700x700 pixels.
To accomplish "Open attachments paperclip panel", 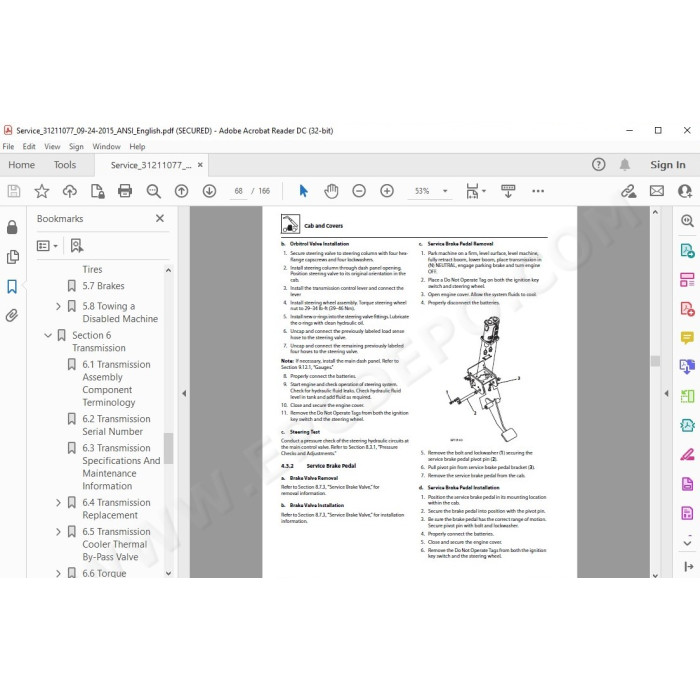I will (x=12, y=316).
